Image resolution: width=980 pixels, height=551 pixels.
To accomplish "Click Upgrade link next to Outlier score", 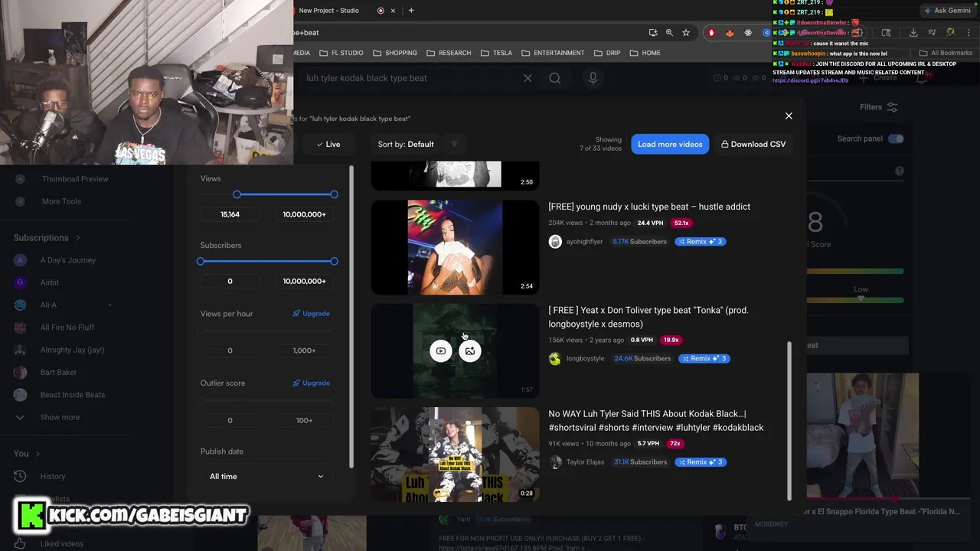I will 312,383.
